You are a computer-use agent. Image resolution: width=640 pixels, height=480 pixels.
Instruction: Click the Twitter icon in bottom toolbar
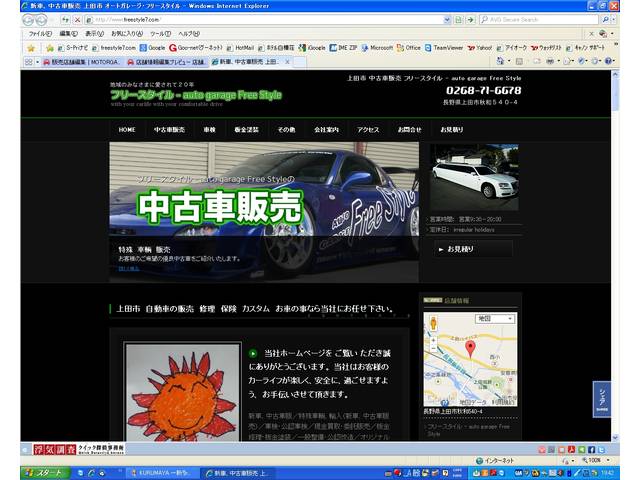click(601, 450)
